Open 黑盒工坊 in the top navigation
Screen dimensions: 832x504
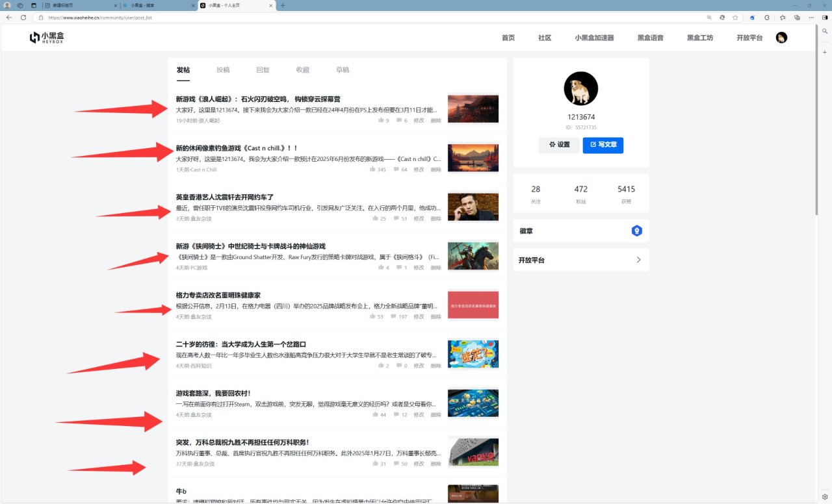click(x=700, y=38)
